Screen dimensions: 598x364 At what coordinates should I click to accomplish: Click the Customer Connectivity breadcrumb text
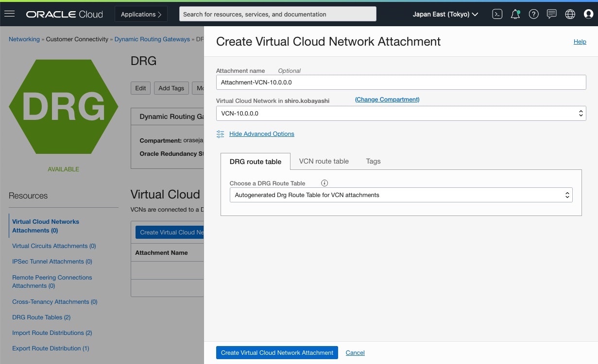(x=77, y=39)
